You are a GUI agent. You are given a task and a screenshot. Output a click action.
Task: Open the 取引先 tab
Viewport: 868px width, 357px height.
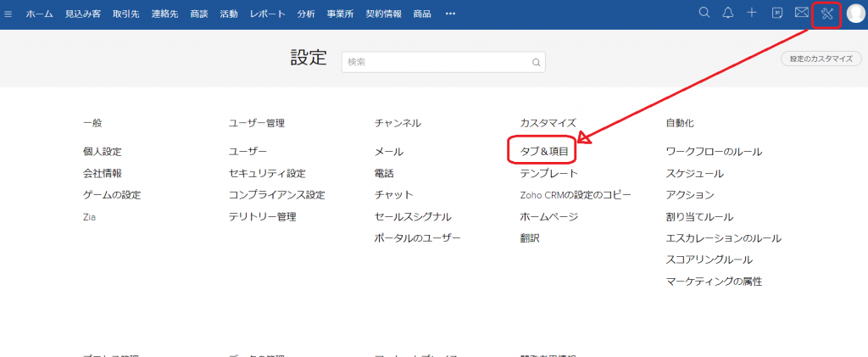(125, 14)
